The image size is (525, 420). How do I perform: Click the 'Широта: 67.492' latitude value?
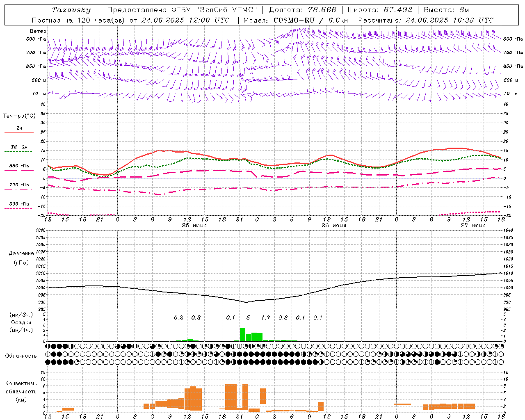(379, 10)
